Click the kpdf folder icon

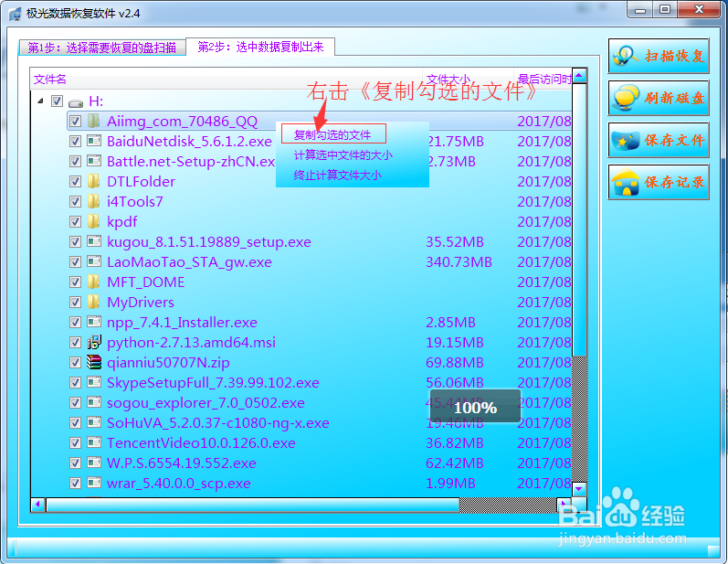(x=94, y=221)
